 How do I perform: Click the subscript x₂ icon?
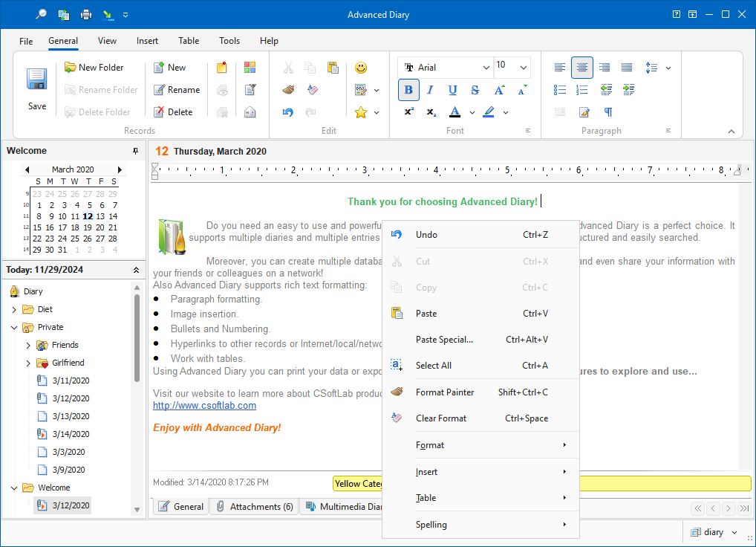click(x=431, y=112)
